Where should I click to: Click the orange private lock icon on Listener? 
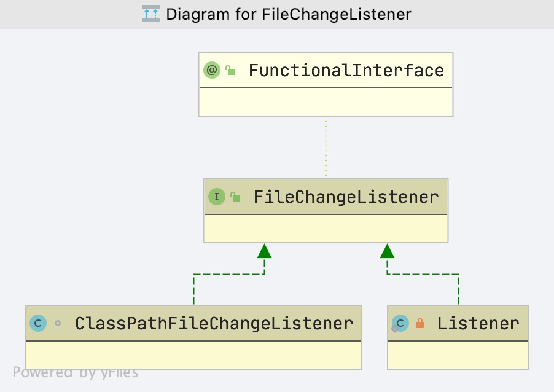click(420, 323)
